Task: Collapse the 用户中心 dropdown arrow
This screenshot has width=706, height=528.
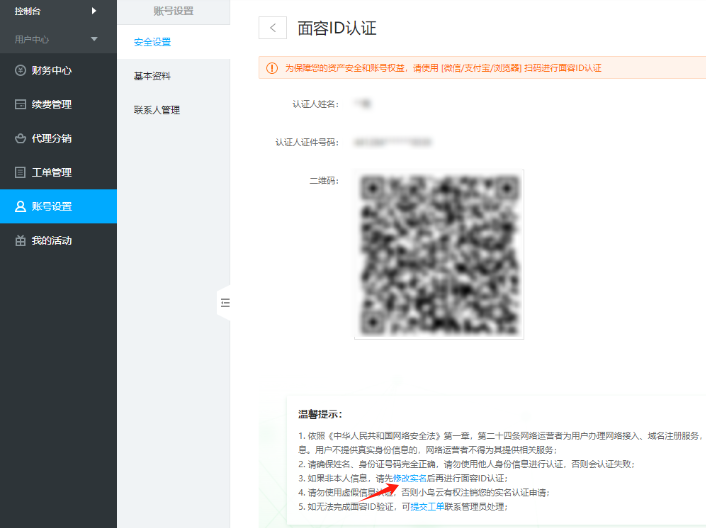Action: [94, 39]
